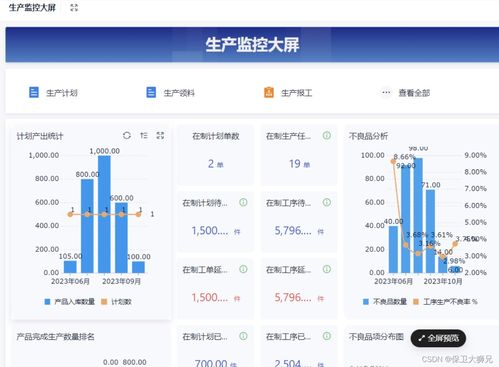499x367 pixels.
Task: Toggle 不良品数量 legend series
Action: (x=385, y=302)
